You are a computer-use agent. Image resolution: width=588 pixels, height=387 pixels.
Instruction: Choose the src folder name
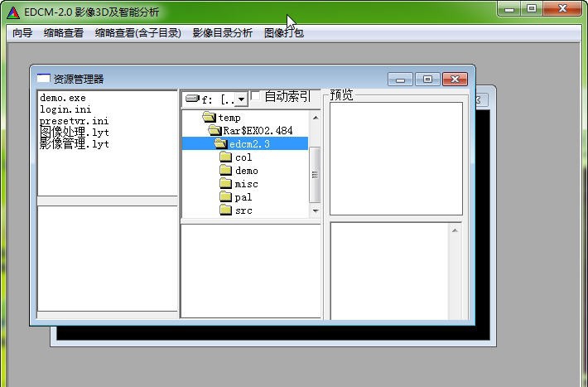pyautogui.click(x=243, y=210)
